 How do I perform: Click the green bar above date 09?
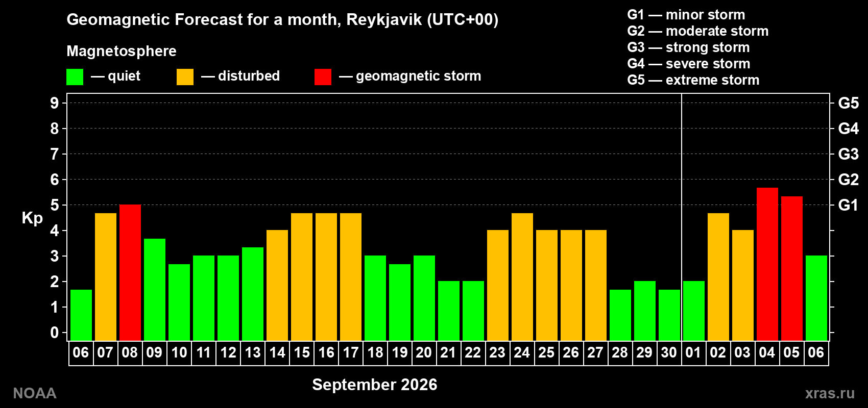[x=155, y=290]
